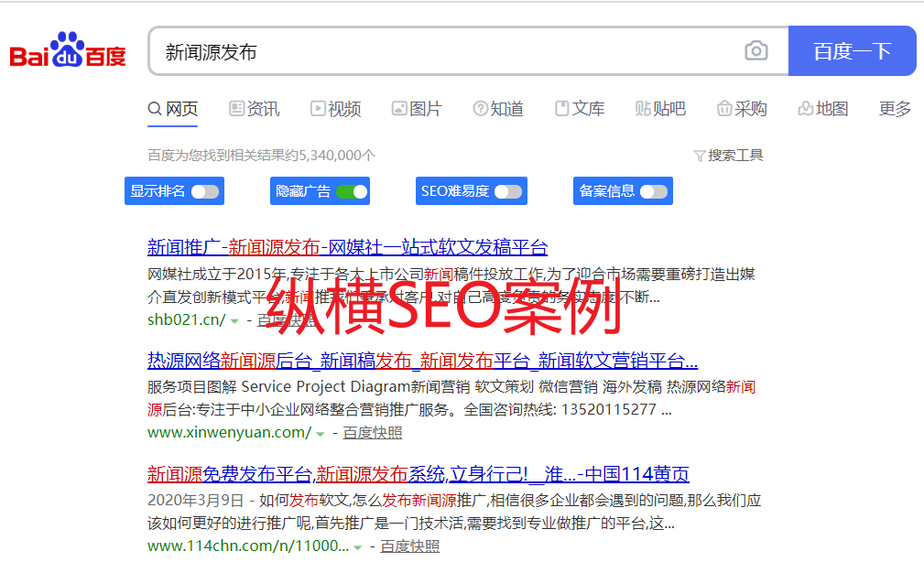Open the 采购 purchasing tab
The width and height of the screenshot is (924, 562).
coord(742,109)
